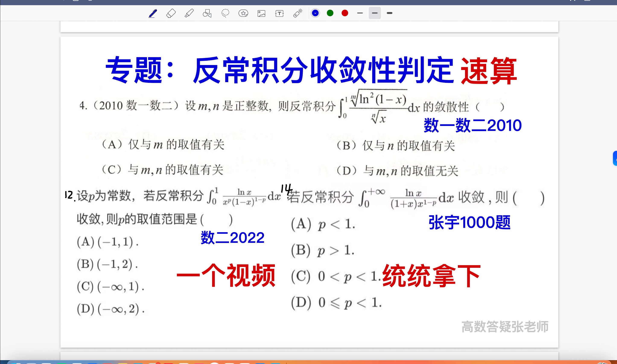This screenshot has height=364, width=617.
Task: Click option (D) 与m,n的取值无关
Action: pos(397,171)
